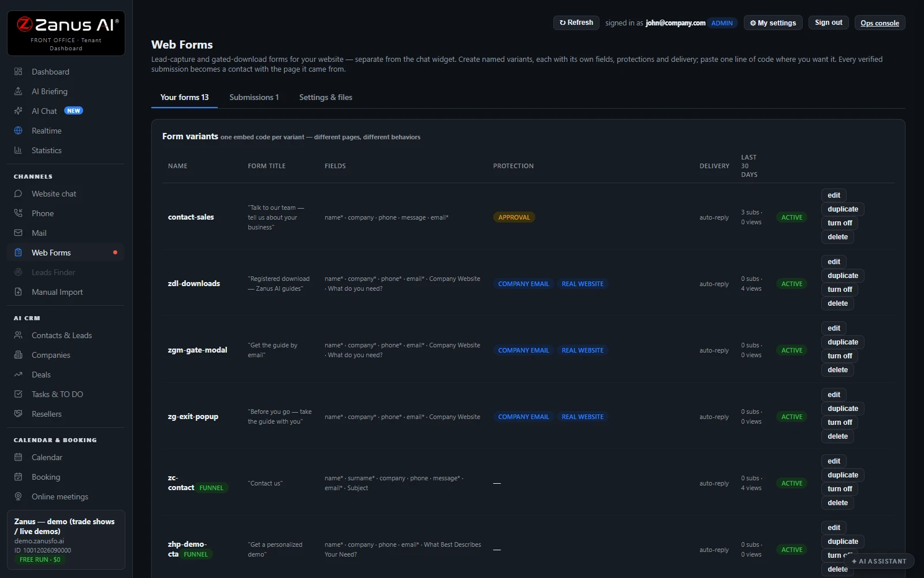Screen dimensions: 924x578
Task: Delete the zgm-gate-modal form variant
Action: pos(837,370)
